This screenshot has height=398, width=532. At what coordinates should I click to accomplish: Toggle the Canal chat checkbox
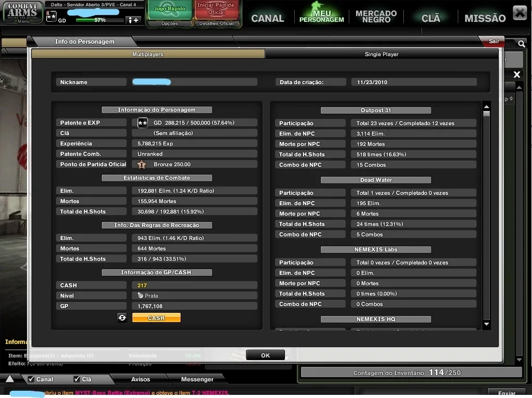31,379
